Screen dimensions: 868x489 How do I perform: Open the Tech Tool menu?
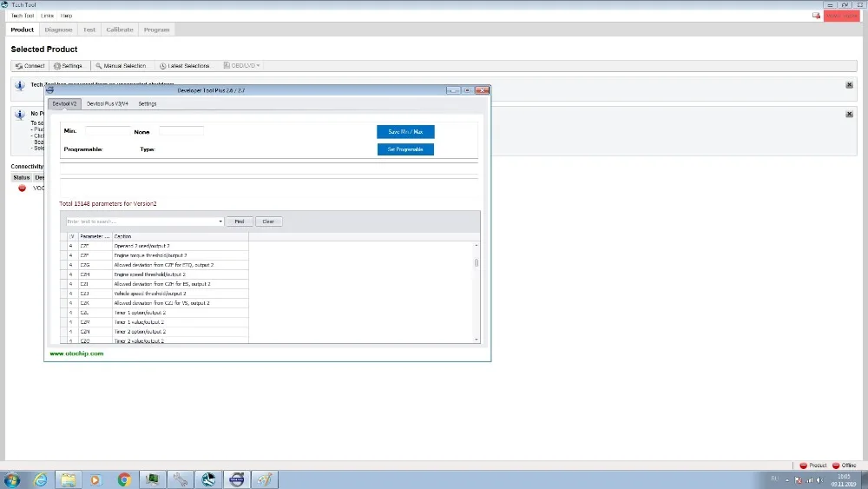23,16
